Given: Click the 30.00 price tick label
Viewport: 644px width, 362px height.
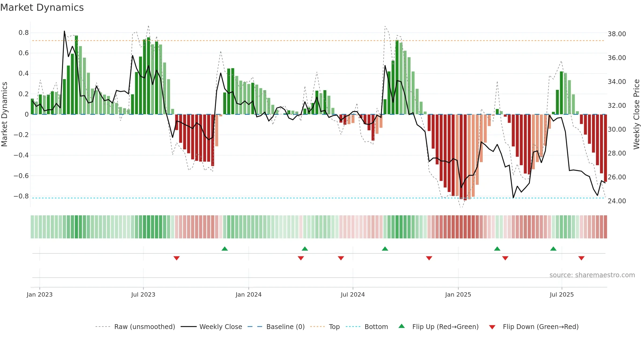Looking at the screenshot, I should tap(617, 130).
